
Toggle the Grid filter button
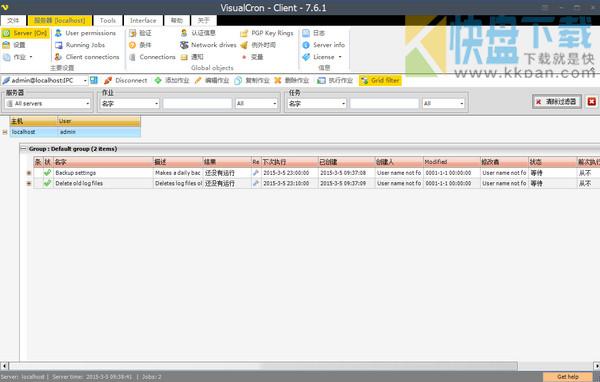click(380, 80)
